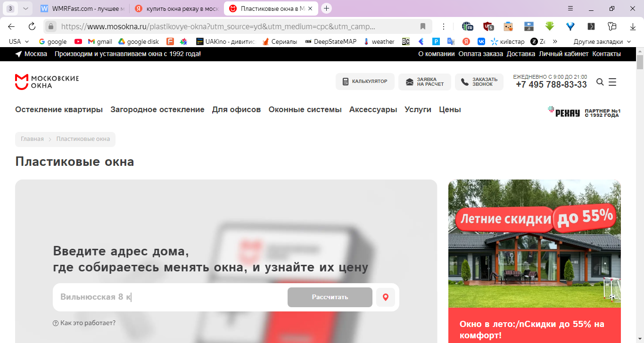644x343 pixels.
Task: Open the YouTube bookmark icon
Action: [x=78, y=41]
